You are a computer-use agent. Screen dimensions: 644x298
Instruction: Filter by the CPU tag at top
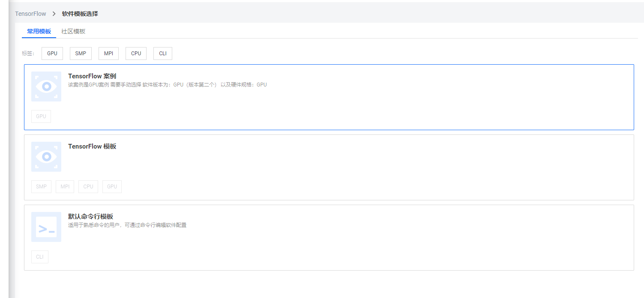coord(136,54)
